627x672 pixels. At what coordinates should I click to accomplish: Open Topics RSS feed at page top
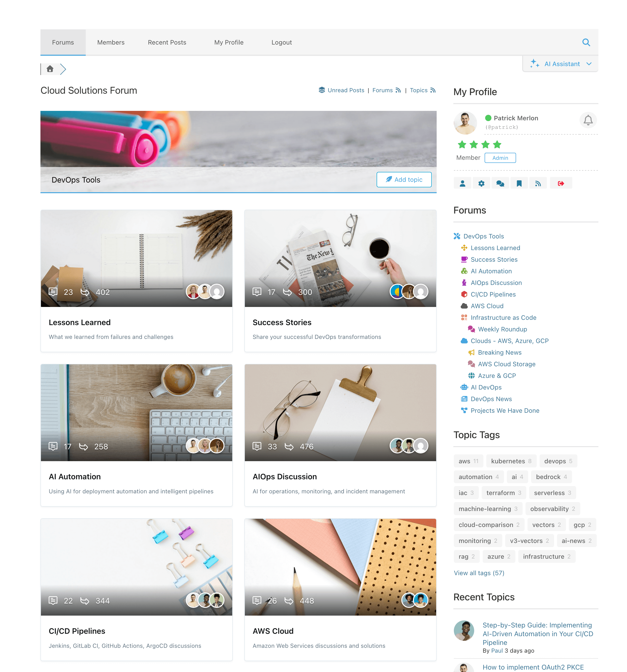(x=422, y=90)
